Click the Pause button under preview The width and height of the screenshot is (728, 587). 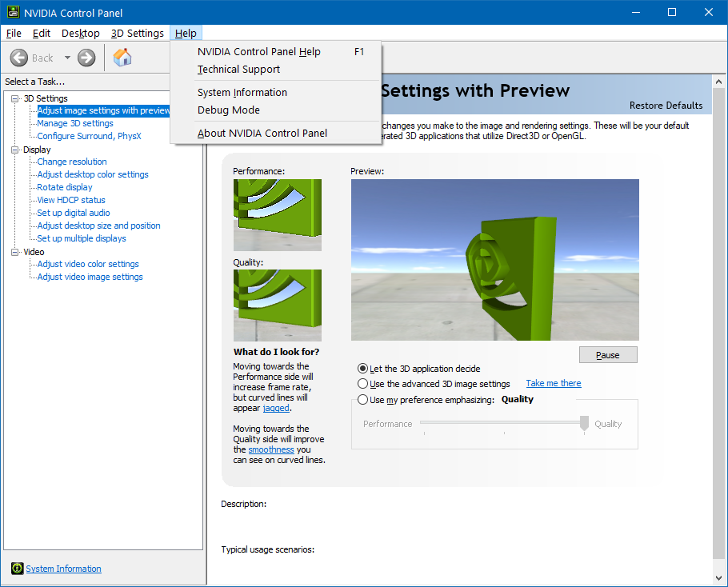pos(608,355)
